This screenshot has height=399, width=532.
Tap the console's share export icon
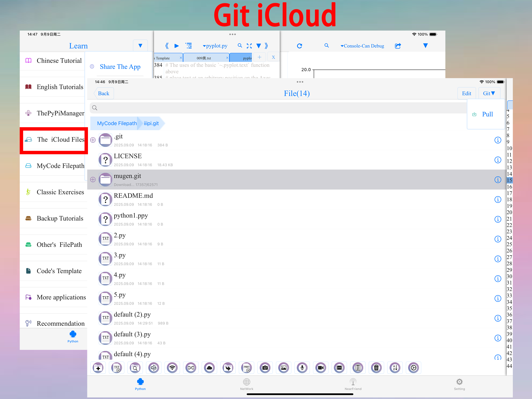point(398,46)
